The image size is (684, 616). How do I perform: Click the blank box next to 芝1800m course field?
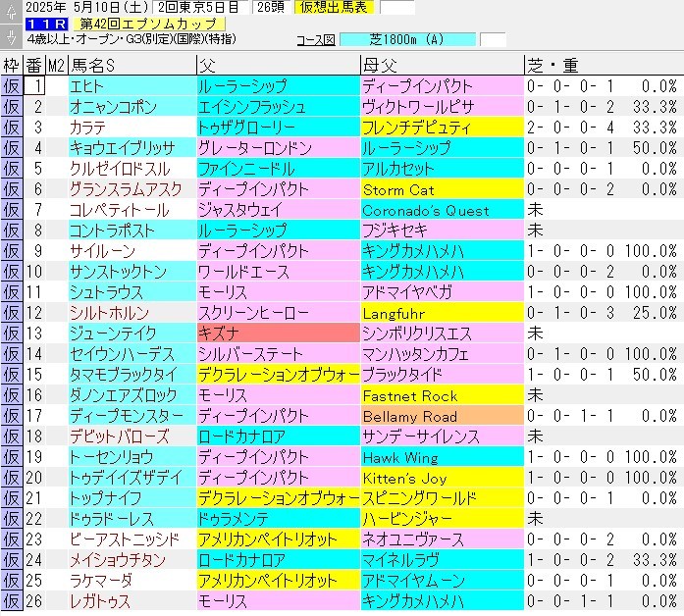click(x=493, y=39)
